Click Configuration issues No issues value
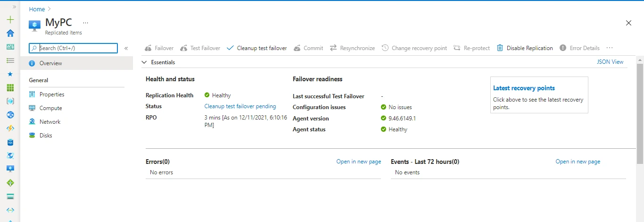Screen dimensions: 644x222 coord(396,107)
